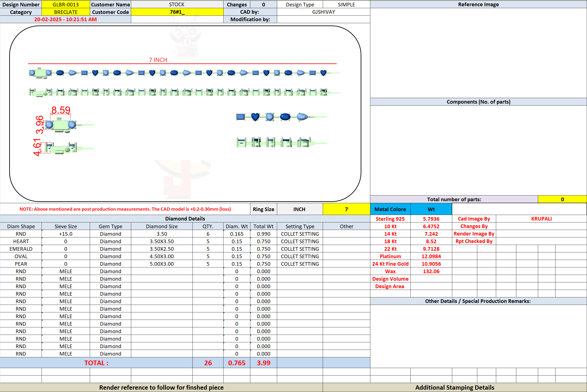Select the SIMPLE design type cell
Image resolution: width=587 pixels, height=392 pixels.
[346, 4]
